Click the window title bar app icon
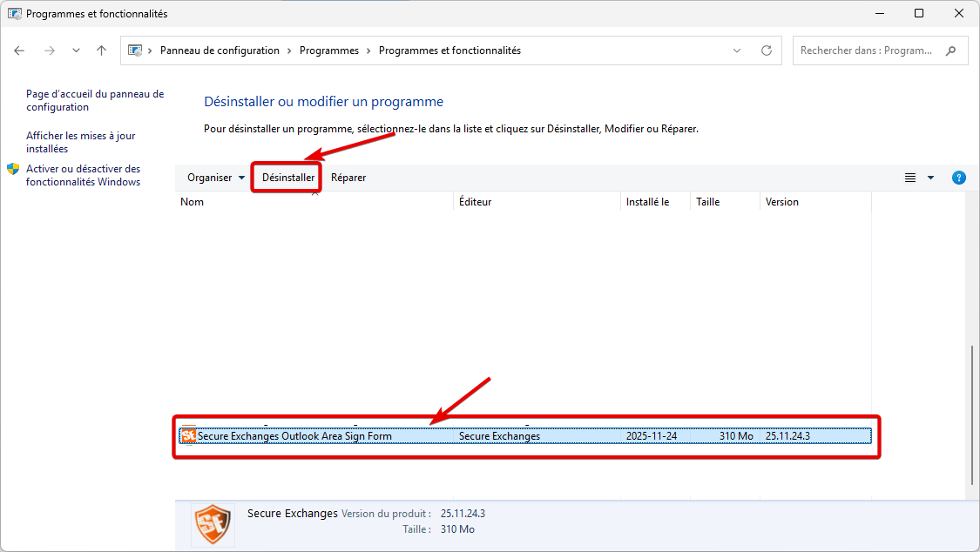Image resolution: width=980 pixels, height=552 pixels. (15, 13)
